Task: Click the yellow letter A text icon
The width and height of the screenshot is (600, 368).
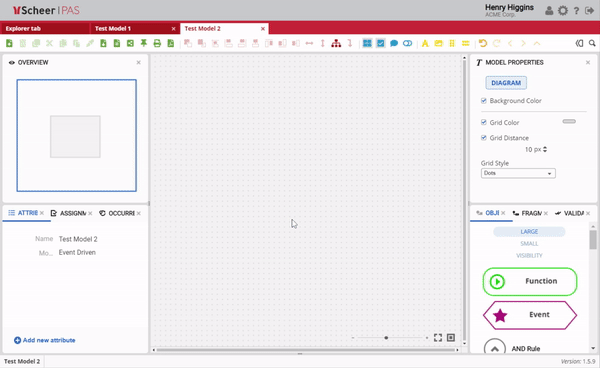Action: pos(425,43)
